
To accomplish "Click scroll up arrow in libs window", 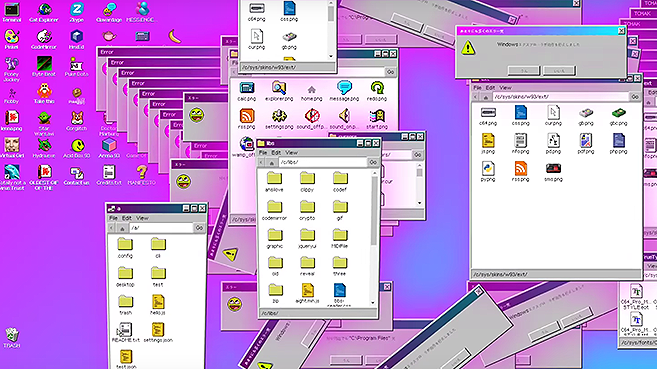I will click(374, 173).
